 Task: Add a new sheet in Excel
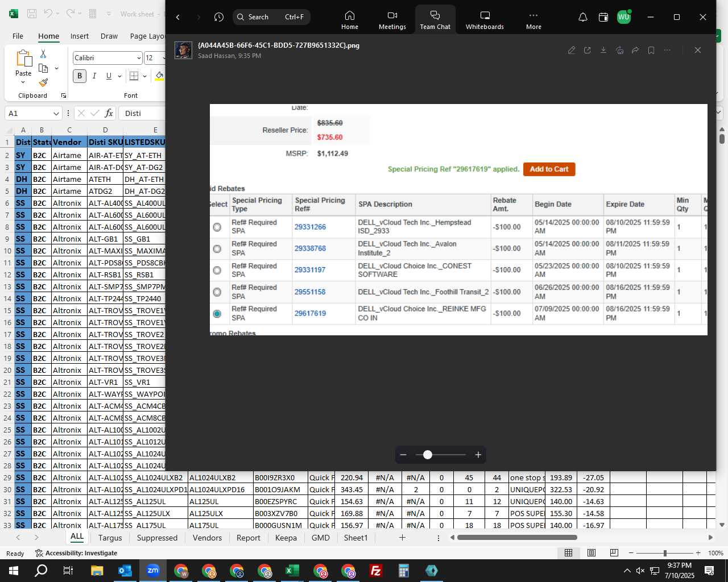click(x=402, y=538)
